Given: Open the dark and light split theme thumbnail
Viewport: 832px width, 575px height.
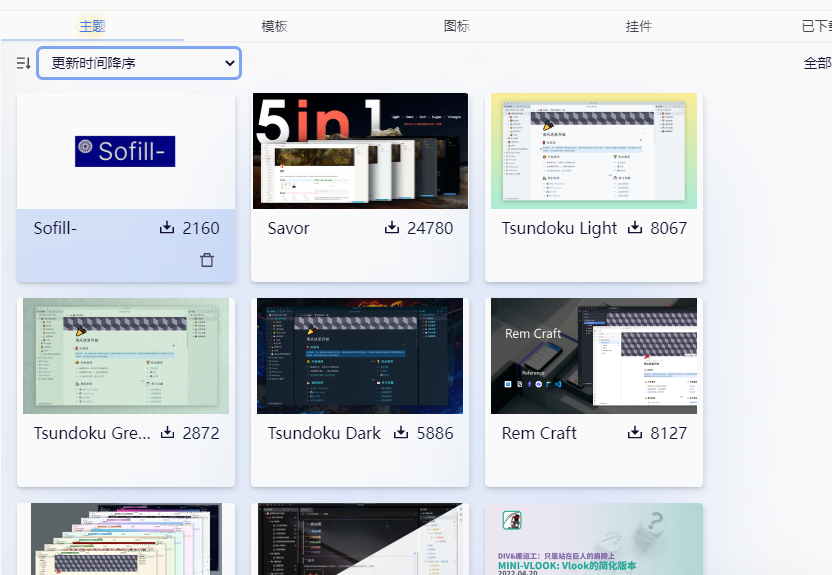Looking at the screenshot, I should (x=360, y=539).
